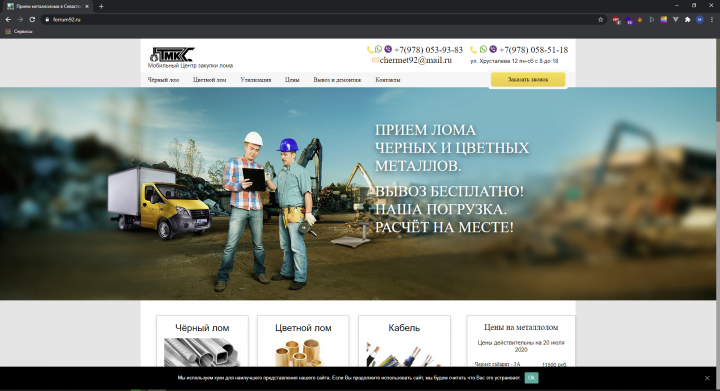Close the current browser tab
Image resolution: width=720 pixels, height=391 pixels.
(87, 6)
